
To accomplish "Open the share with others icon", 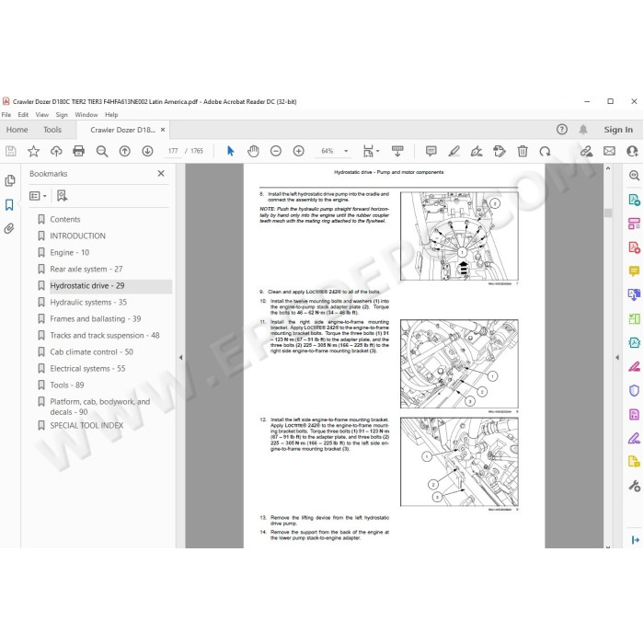I will pyautogui.click(x=632, y=151).
